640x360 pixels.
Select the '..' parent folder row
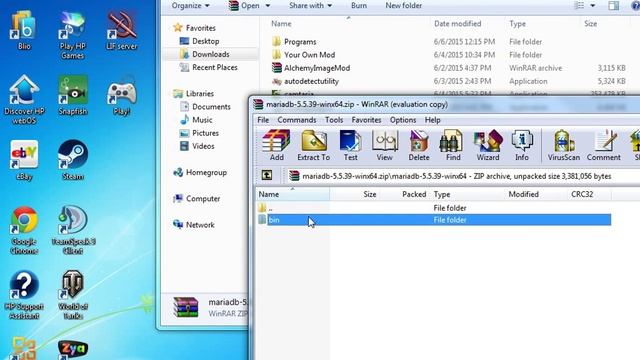[434, 208]
